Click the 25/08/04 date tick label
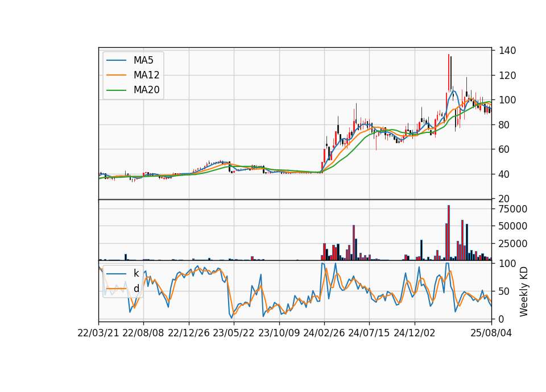Screen dimensions: 546x392 coord(491,333)
